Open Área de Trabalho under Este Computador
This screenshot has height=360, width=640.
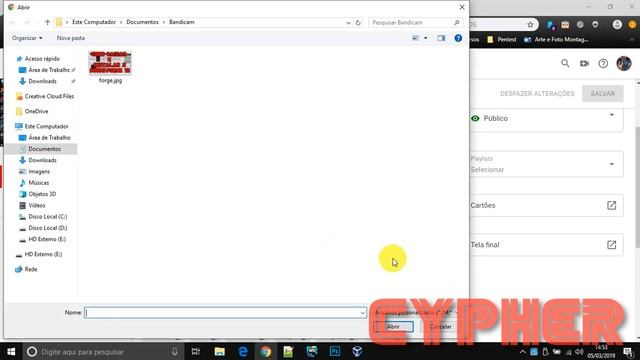pos(49,138)
